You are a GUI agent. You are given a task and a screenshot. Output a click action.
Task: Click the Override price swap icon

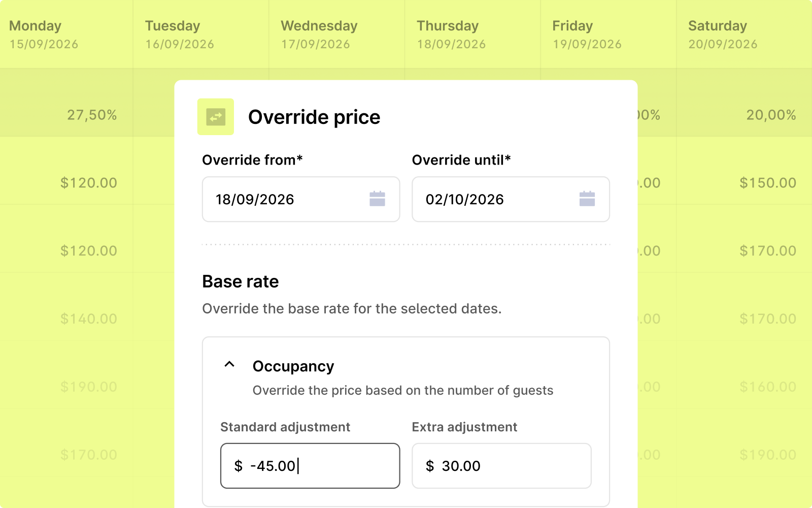216,117
